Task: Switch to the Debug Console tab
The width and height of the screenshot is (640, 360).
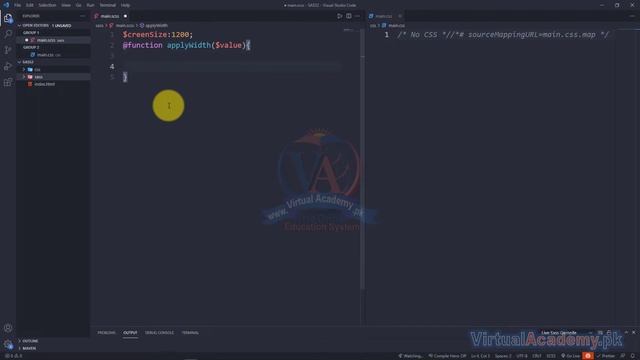Action: coord(159,333)
